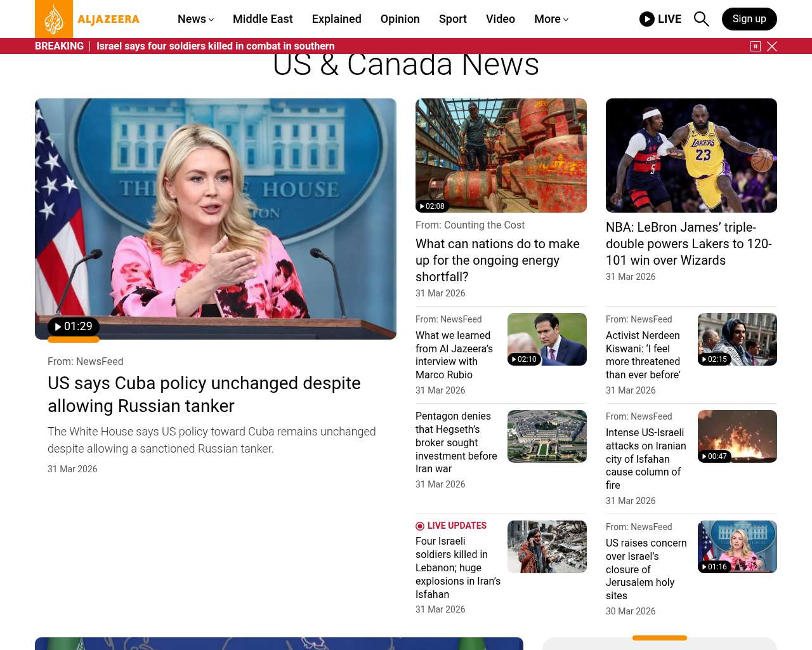Click the Pentagon aerial thumbnail

tap(547, 436)
